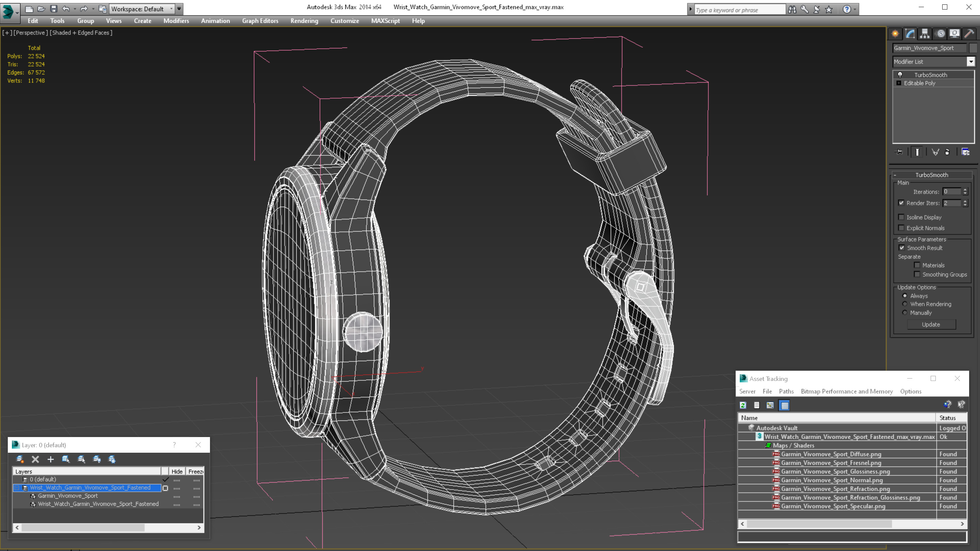Click the Open File folder icon

click(41, 9)
